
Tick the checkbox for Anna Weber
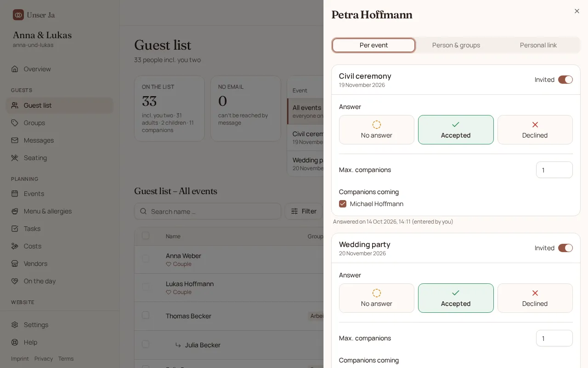(x=146, y=259)
